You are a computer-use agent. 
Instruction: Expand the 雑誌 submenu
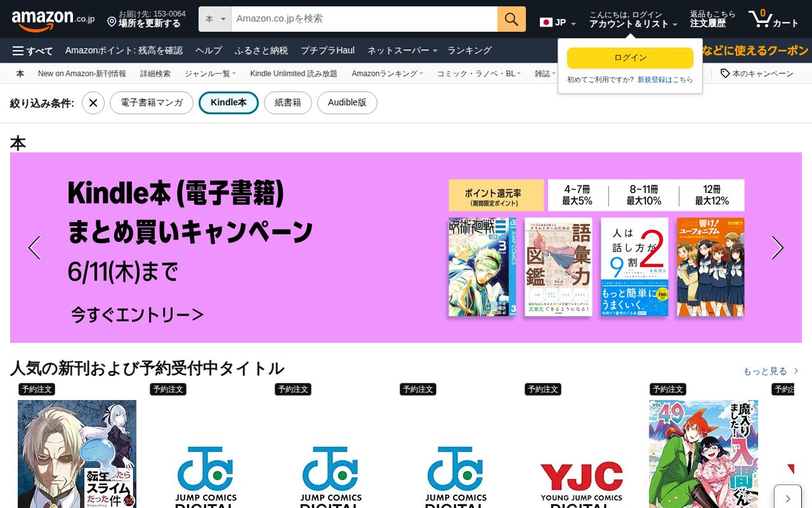[545, 74]
